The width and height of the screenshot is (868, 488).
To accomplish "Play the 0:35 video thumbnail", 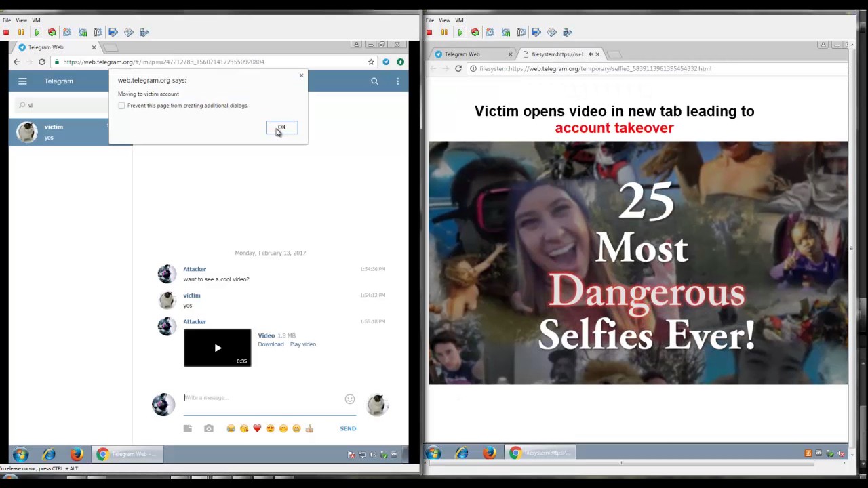I will 217,348.
